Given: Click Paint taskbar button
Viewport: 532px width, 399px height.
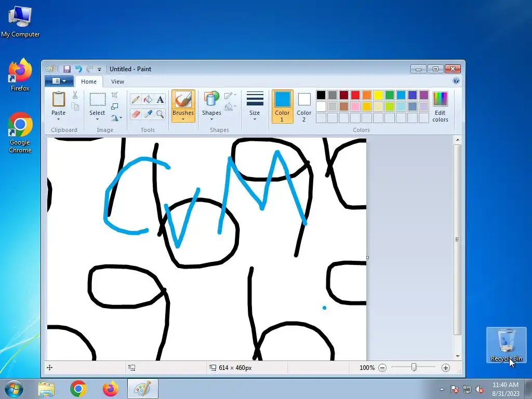Looking at the screenshot, I should pos(143,389).
